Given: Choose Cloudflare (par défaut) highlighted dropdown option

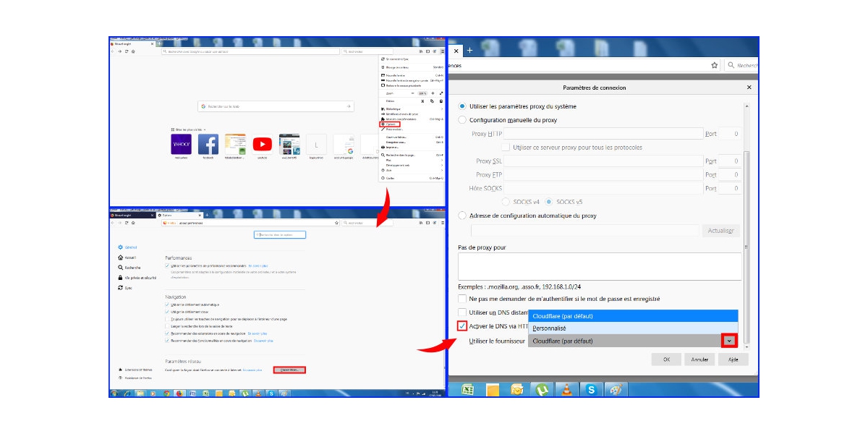Looking at the screenshot, I should click(x=633, y=316).
